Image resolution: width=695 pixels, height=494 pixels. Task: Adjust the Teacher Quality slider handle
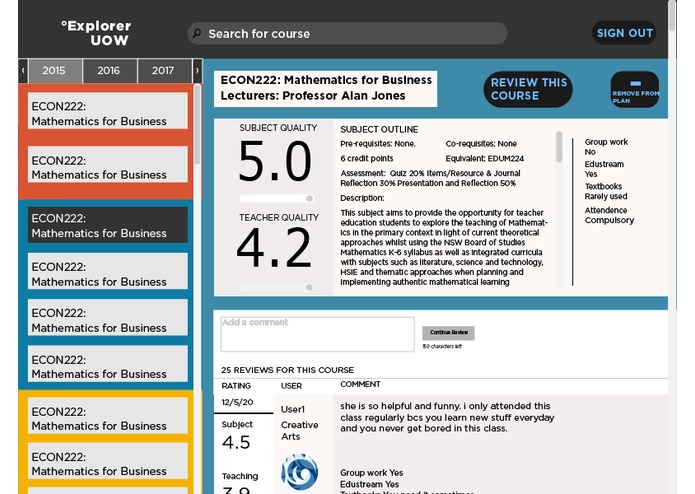[x=309, y=288]
